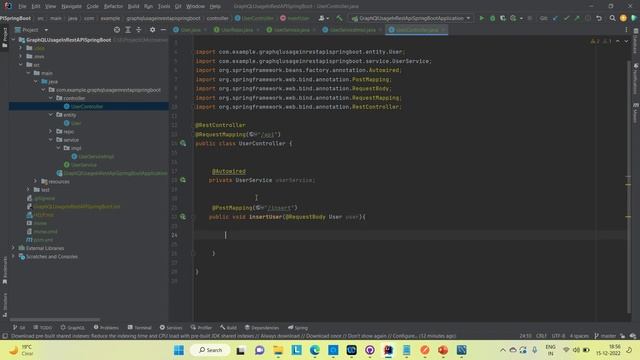Image resolution: width=640 pixels, height=360 pixels.
Task: Click gutter bean icon beside UserController class line
Action: [183, 143]
